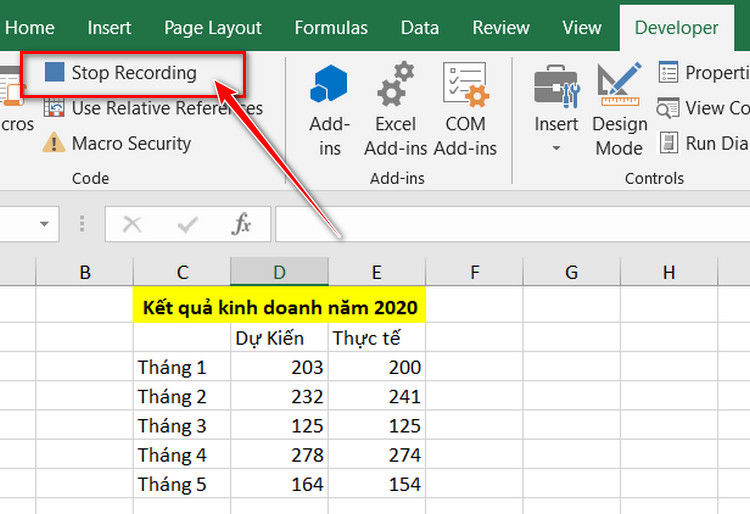Click inside the formula bar input
Image resolution: width=750 pixels, height=514 pixels.
pos(513,224)
